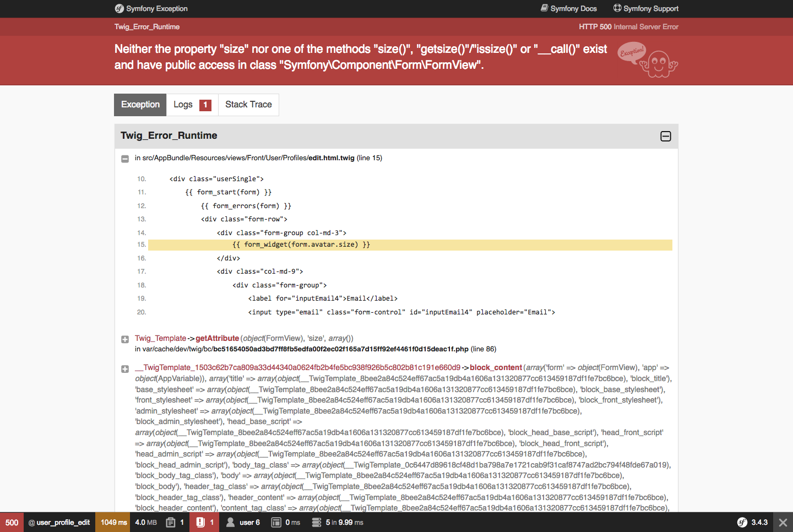Switch to the Stack Trace tab

pyautogui.click(x=248, y=104)
